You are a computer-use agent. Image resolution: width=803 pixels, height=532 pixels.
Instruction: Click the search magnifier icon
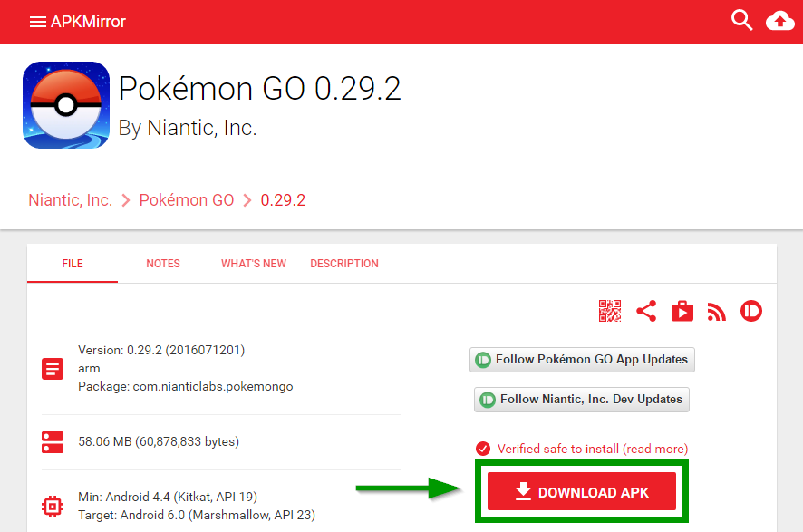[x=741, y=21]
